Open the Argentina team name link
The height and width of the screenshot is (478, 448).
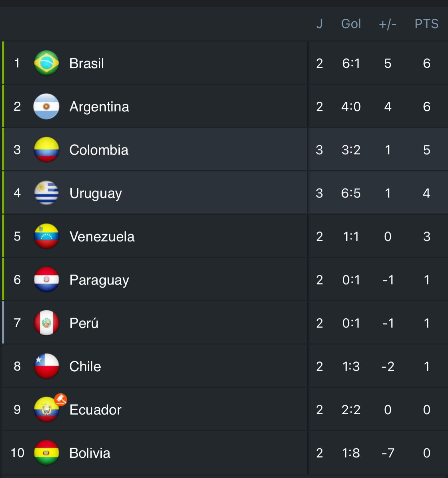[99, 107]
